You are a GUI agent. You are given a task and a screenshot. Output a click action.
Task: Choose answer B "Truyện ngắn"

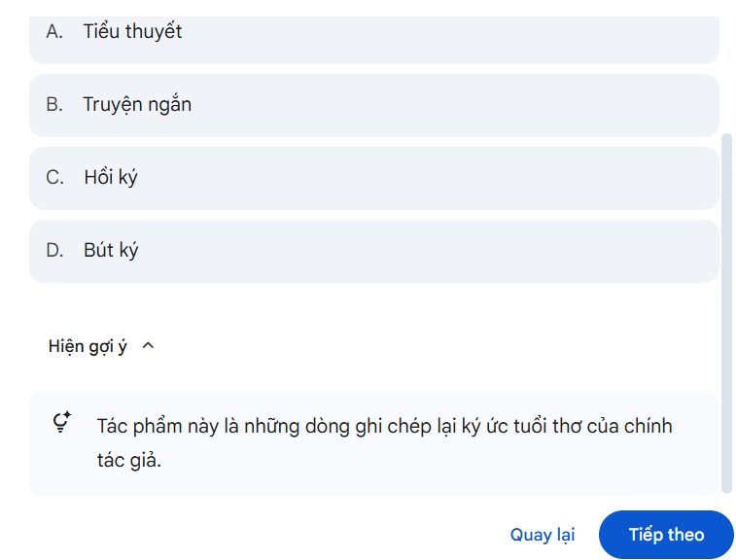pyautogui.click(x=373, y=105)
